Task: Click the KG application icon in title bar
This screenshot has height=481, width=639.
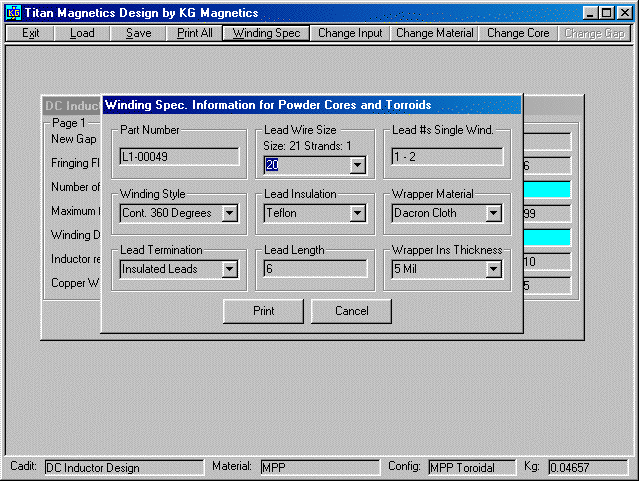Action: (x=14, y=13)
